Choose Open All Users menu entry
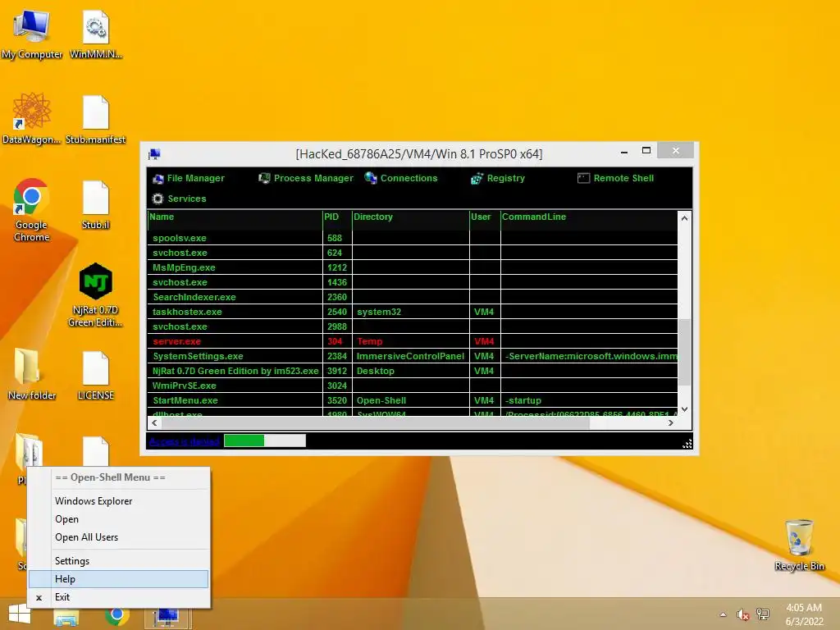Screen dimensions: 840x630 click(118, 537)
